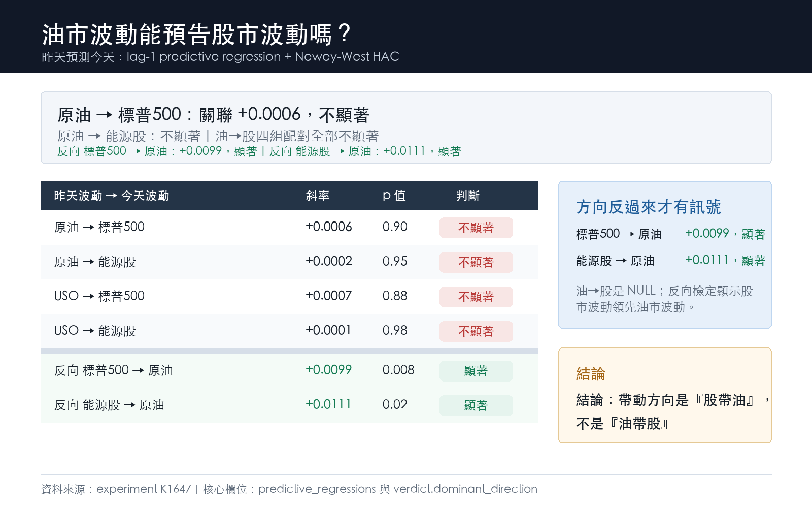Screen dimensions: 812x508
Task: Select row label USO → 標普500
Action: (99, 296)
